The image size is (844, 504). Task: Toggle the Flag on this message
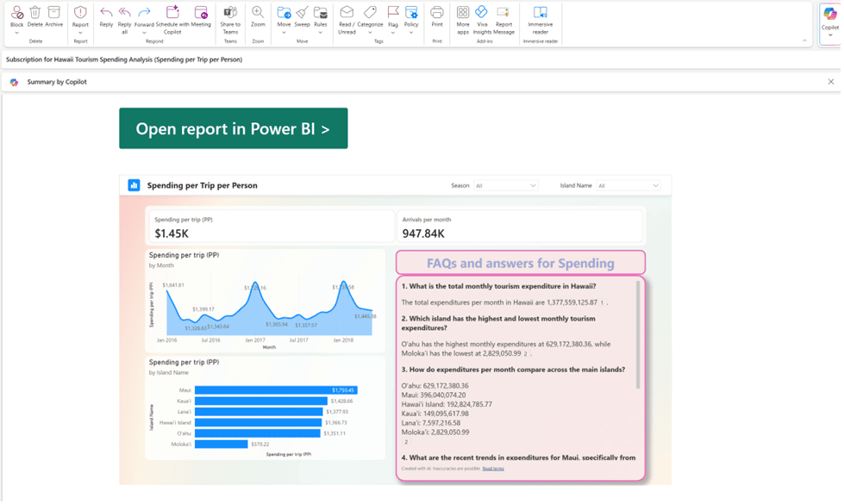point(393,13)
